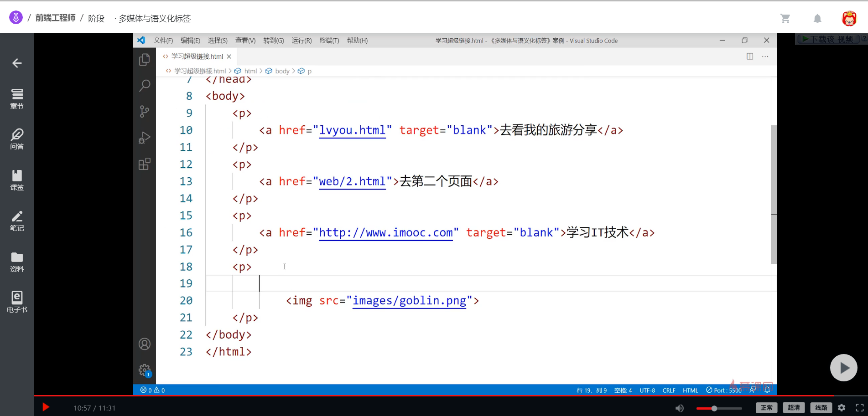868x416 pixels.
Task: Open the 章节 chapters panel
Action: 17,98
